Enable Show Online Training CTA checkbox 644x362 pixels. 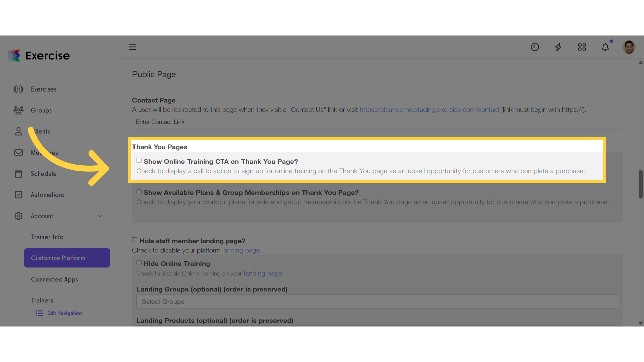coord(139,161)
